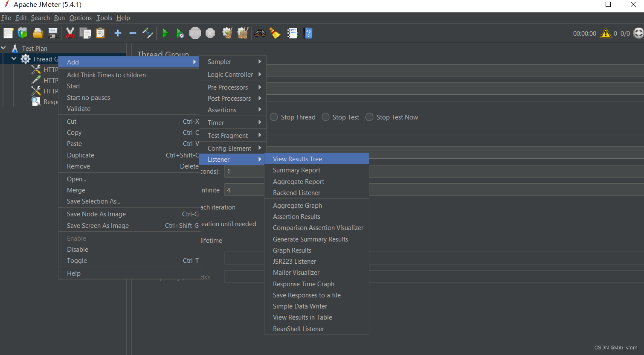Image resolution: width=644 pixels, height=355 pixels.
Task: Collapse the Test Plan tree node
Action: [x=4, y=48]
